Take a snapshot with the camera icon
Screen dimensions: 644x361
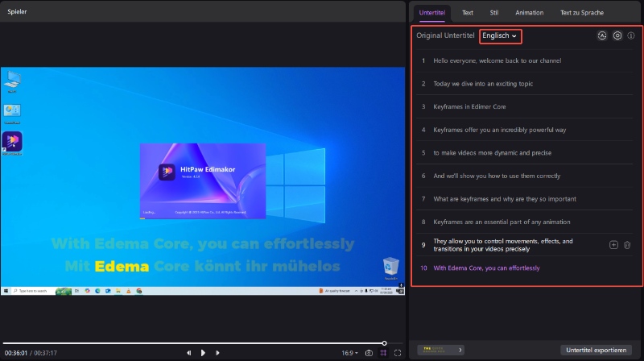click(x=369, y=352)
